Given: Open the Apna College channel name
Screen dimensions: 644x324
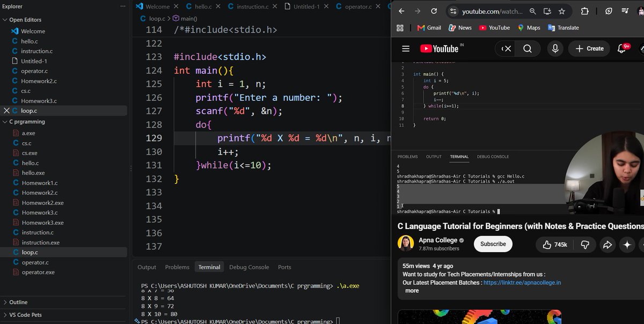Looking at the screenshot, I should click(438, 240).
